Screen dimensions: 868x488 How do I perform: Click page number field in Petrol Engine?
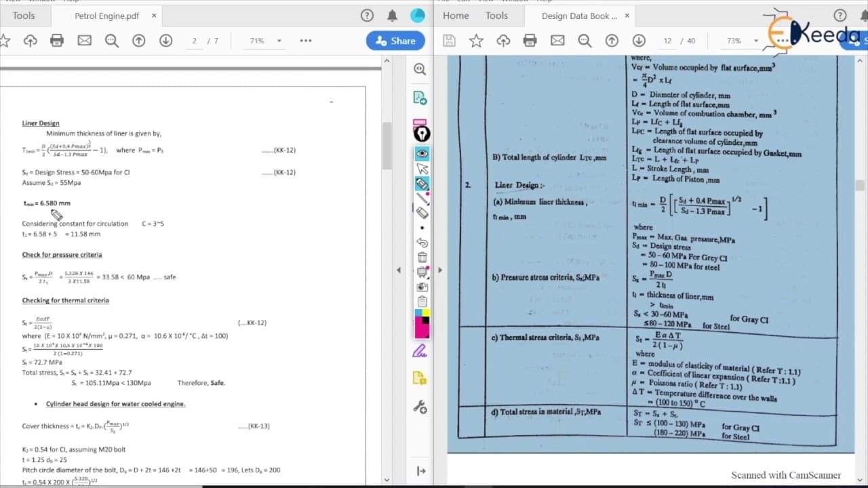(194, 41)
